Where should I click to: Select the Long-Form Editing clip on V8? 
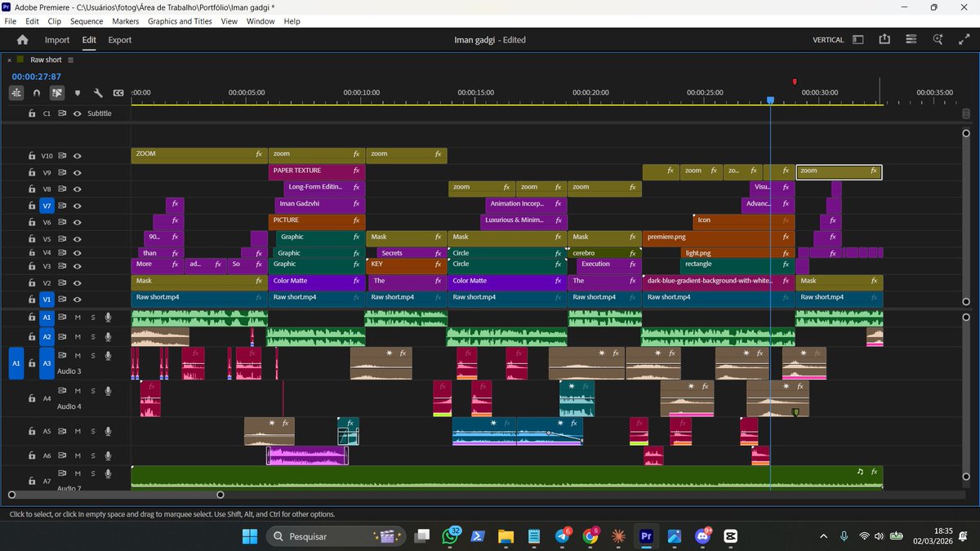[x=323, y=188]
